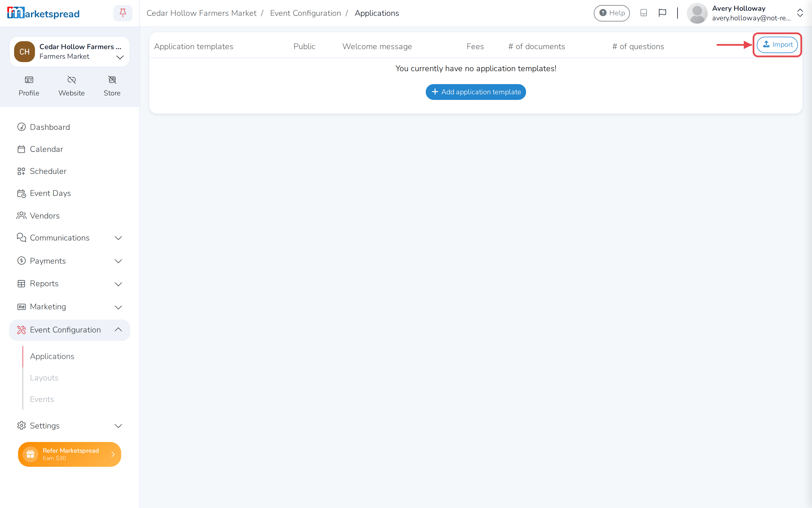
Task: Click the Avery Holloway avatar picture
Action: (x=697, y=13)
